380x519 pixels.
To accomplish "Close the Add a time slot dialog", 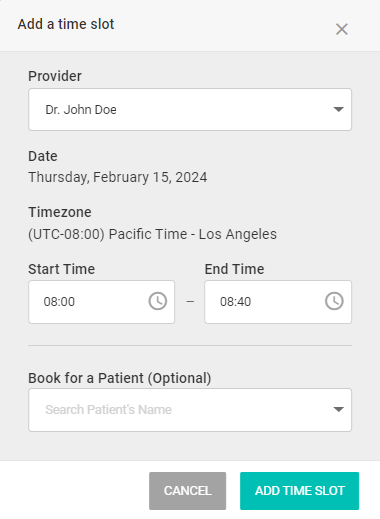I will [x=342, y=29].
